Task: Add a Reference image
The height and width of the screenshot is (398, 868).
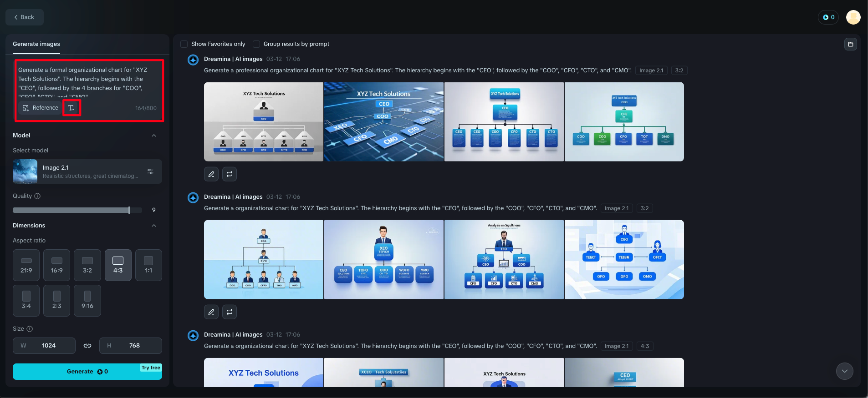Action: pos(41,108)
